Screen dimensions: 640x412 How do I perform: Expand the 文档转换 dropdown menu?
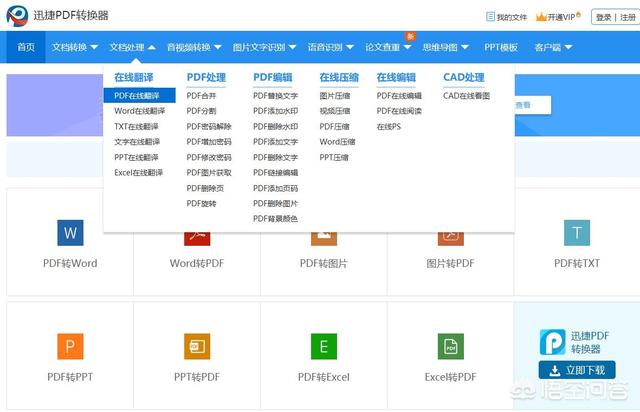point(75,47)
